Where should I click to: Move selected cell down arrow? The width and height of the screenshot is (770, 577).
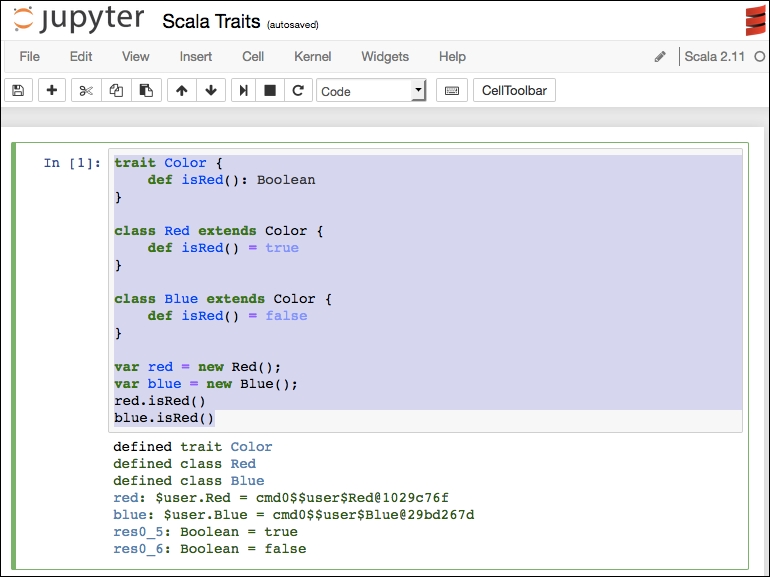[x=211, y=90]
